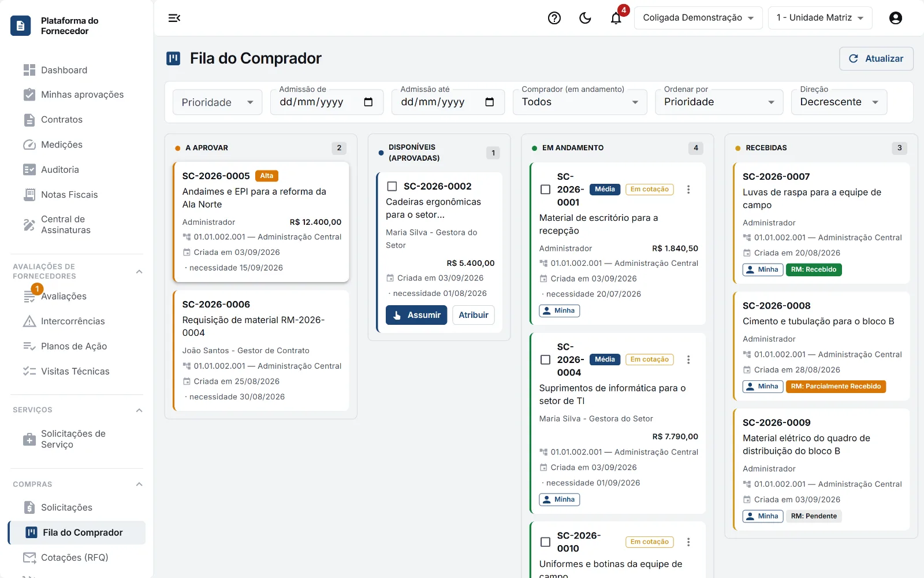This screenshot has width=924, height=578.
Task: Open user account avatar icon
Action: pos(896,18)
